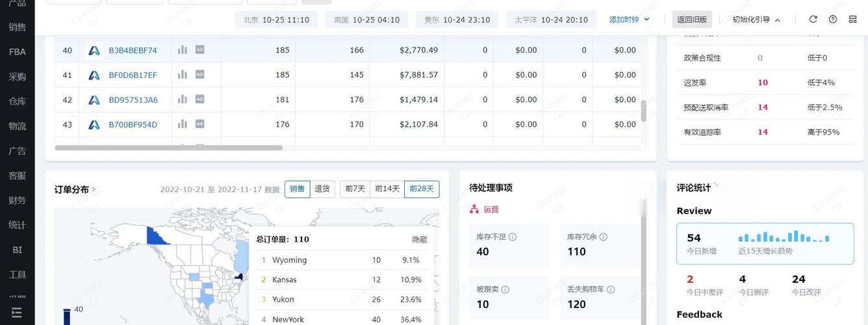Click the table's vertical scrollbar thumb
The image size is (868, 325).
644,110
